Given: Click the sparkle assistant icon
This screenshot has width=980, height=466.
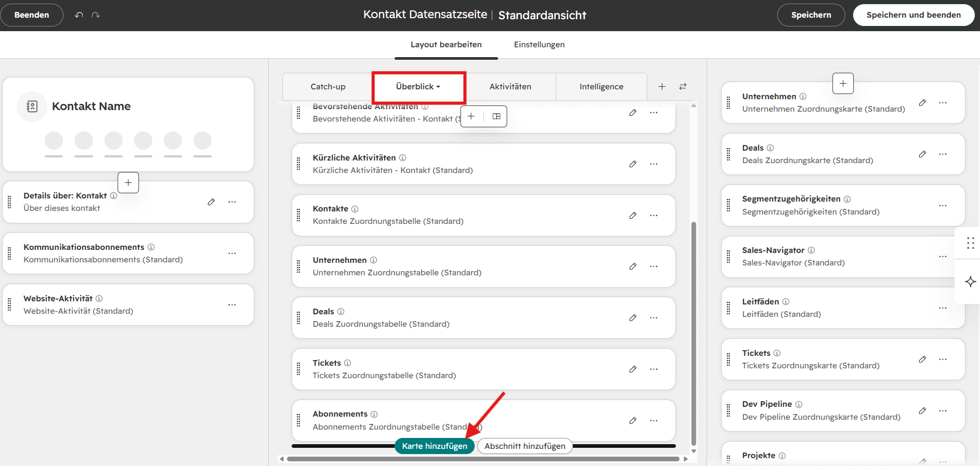Looking at the screenshot, I should (x=970, y=282).
